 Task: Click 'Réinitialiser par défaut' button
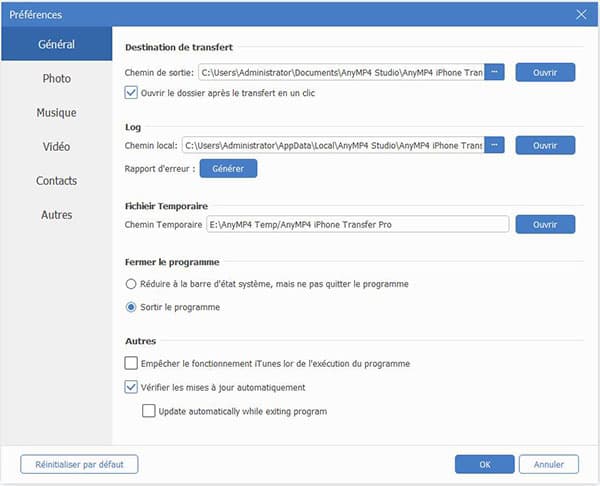pyautogui.click(x=79, y=464)
